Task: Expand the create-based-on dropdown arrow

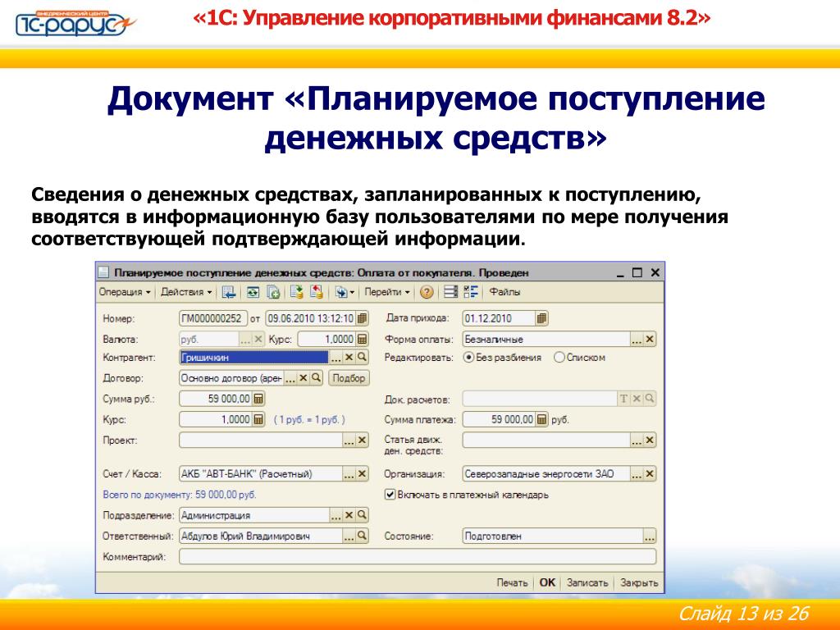Action: 352,293
